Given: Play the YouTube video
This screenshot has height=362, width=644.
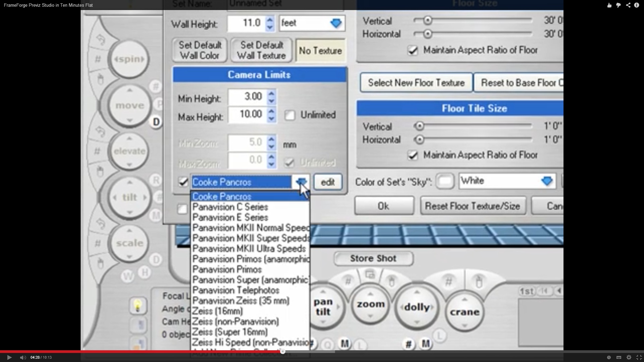Looking at the screenshot, I should (x=9, y=357).
